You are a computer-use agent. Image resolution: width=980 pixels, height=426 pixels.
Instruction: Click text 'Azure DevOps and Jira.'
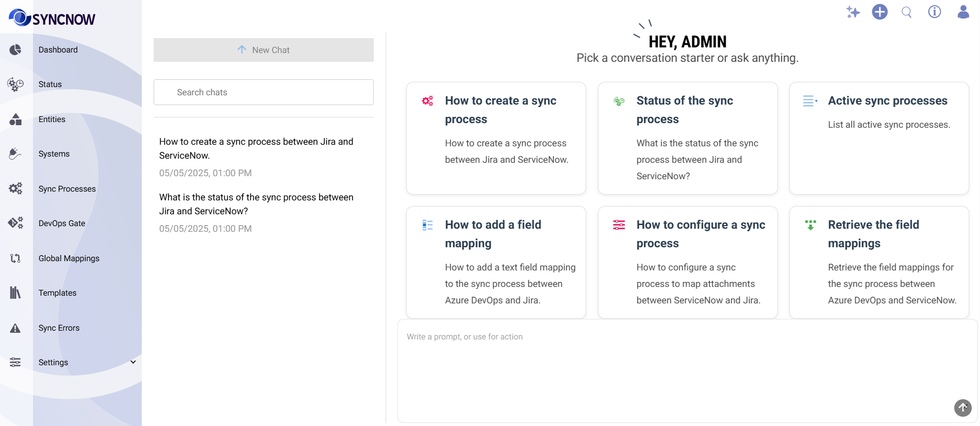pos(493,300)
